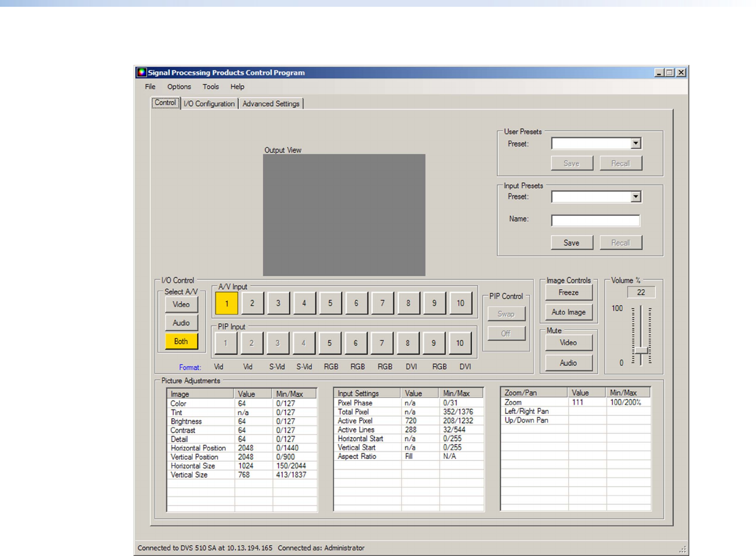756x556 pixels.
Task: Open the Tools menu
Action: [211, 87]
